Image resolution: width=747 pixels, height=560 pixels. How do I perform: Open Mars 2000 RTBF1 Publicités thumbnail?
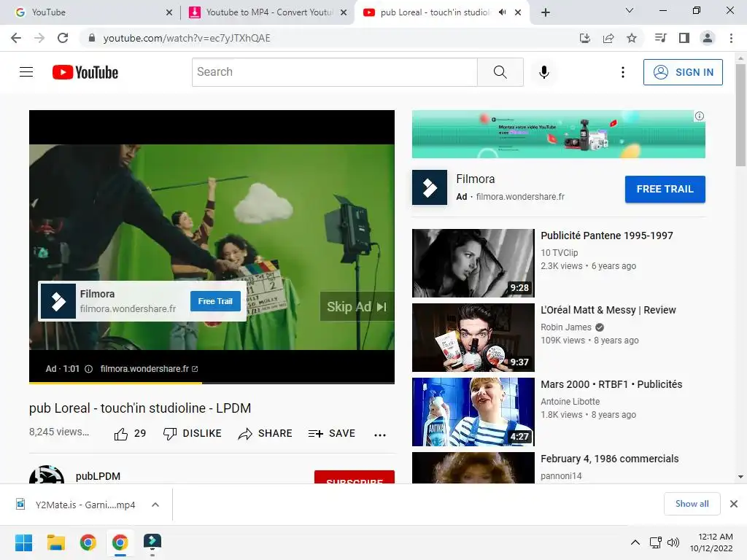click(473, 412)
